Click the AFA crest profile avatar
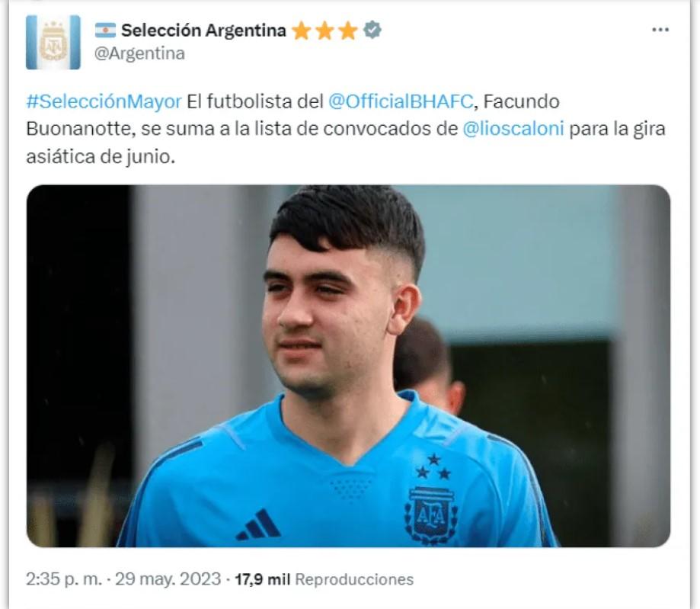 point(53,43)
